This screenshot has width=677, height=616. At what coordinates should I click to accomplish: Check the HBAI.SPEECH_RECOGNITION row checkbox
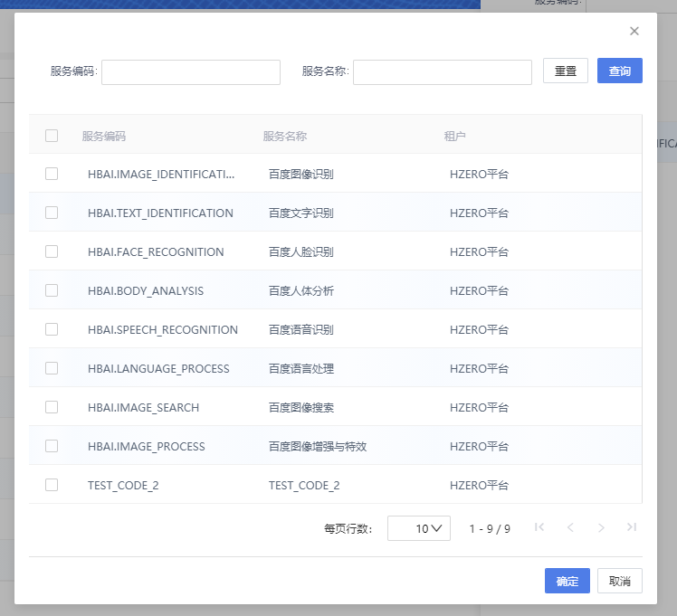[x=52, y=329]
